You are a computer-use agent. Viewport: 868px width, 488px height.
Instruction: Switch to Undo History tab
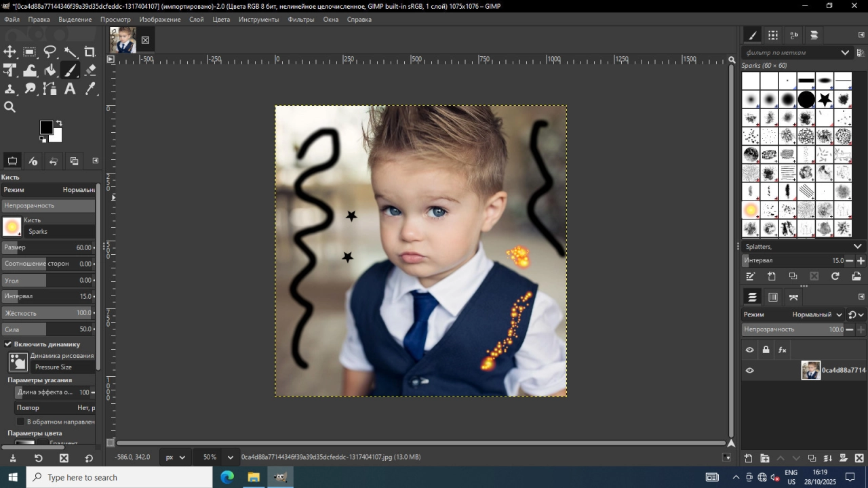coord(54,161)
